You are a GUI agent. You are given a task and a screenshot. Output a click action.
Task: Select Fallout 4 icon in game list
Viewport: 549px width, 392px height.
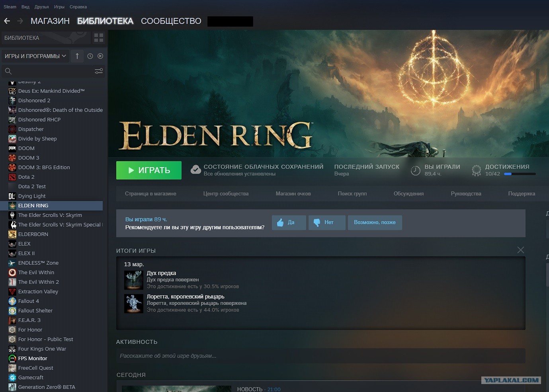pos(12,301)
